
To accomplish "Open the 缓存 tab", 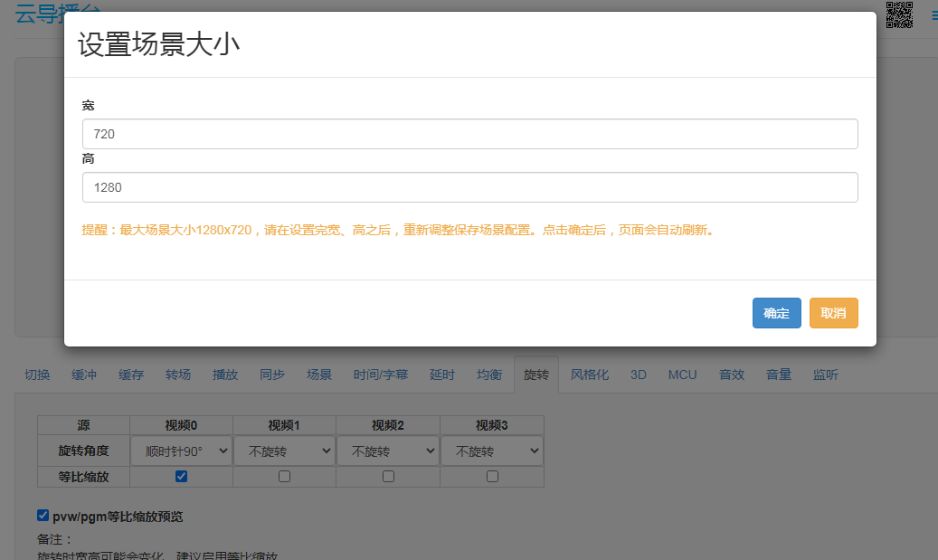I will pyautogui.click(x=131, y=375).
